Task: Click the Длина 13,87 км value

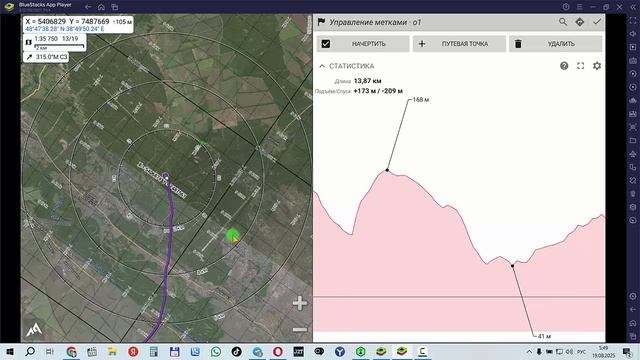Action: pyautogui.click(x=367, y=81)
